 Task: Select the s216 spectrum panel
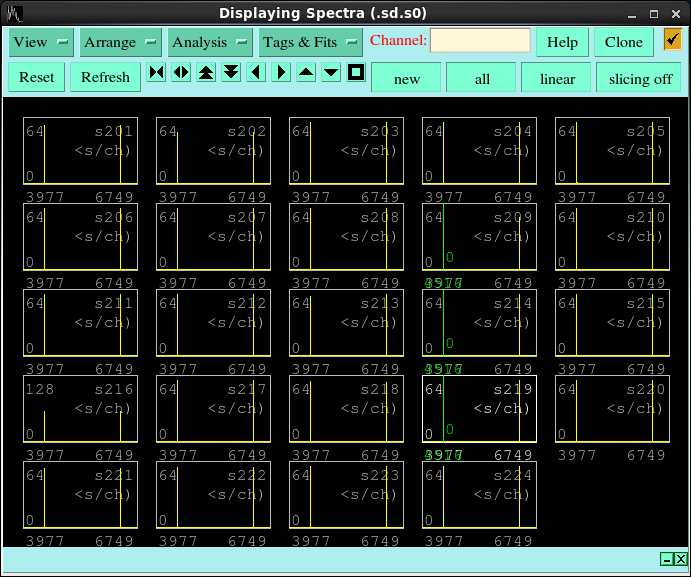point(81,409)
